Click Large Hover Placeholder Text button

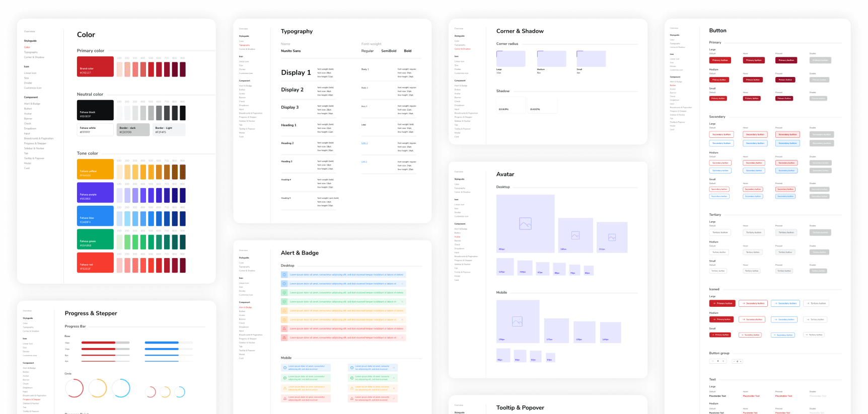click(x=751, y=396)
